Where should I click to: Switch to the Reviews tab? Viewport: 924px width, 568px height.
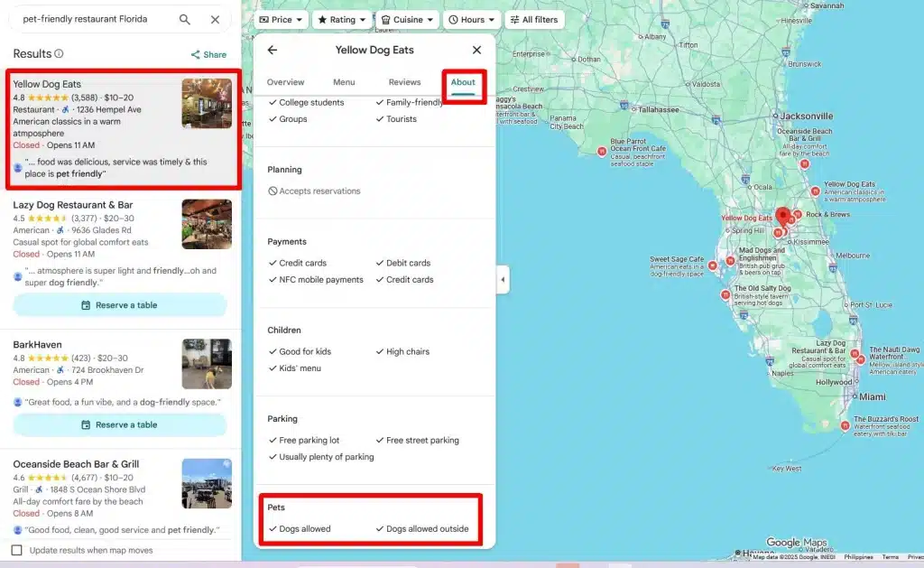pyautogui.click(x=404, y=82)
